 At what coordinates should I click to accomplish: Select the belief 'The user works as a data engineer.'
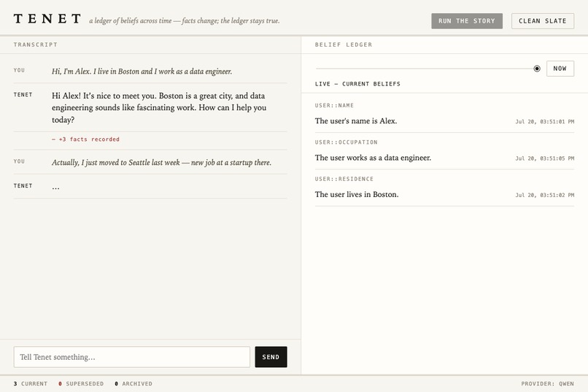(x=373, y=158)
